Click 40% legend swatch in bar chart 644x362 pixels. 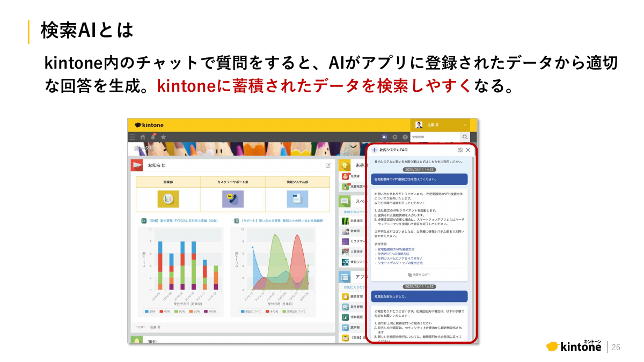(x=161, y=311)
